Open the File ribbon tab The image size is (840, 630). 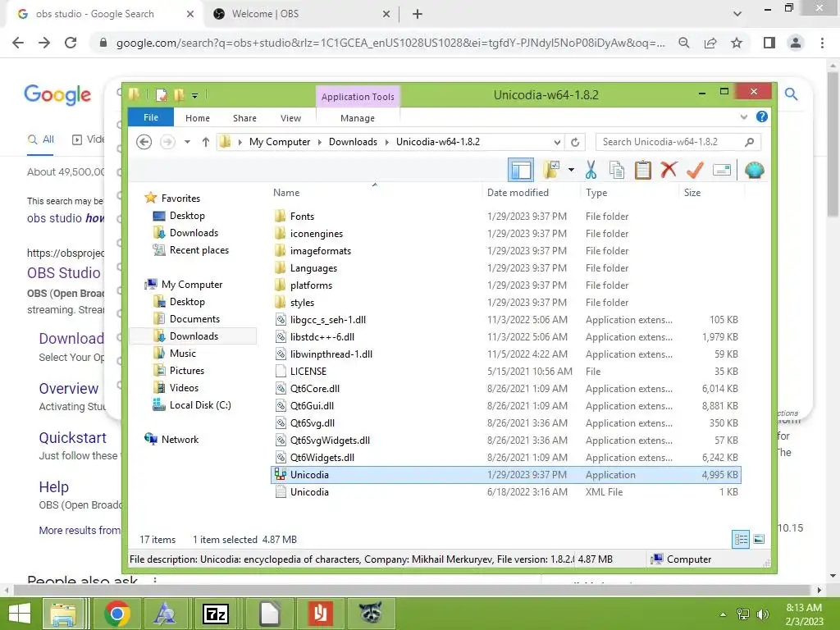tap(151, 117)
